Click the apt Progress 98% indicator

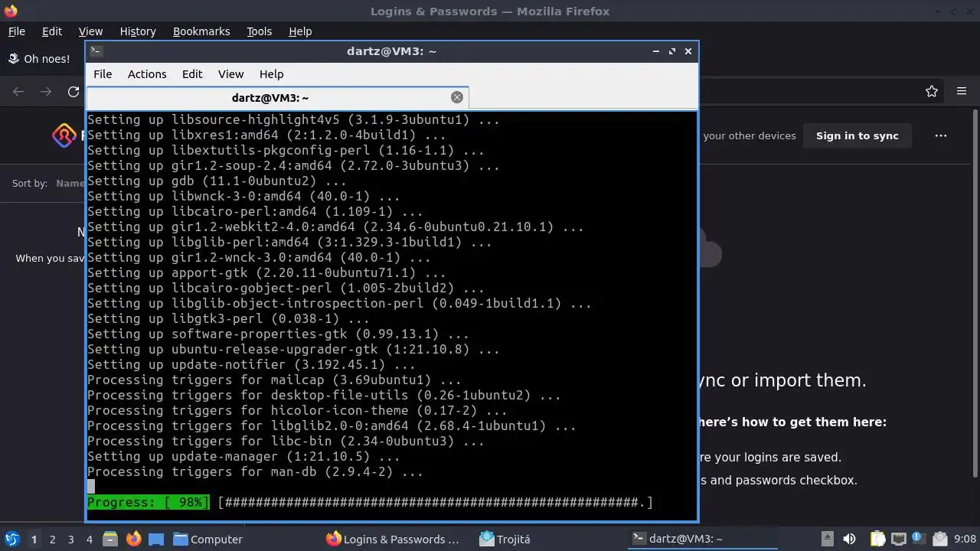click(x=148, y=502)
